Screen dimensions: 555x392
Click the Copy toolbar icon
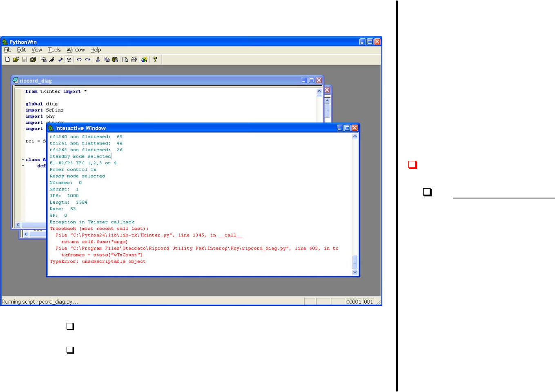[107, 60]
